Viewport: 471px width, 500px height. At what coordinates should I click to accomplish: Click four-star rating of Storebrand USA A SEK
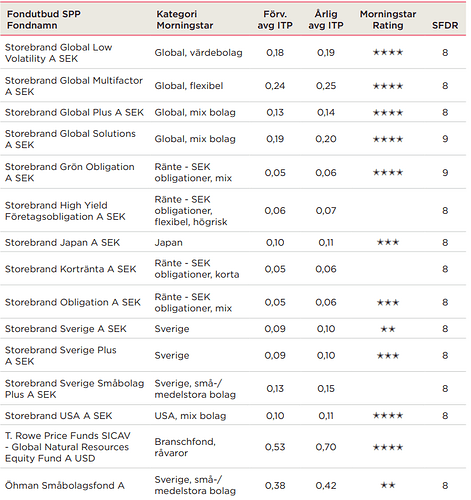point(388,415)
